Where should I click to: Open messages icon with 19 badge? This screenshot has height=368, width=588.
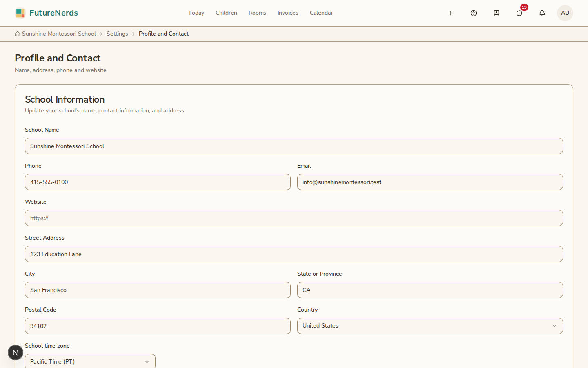click(519, 13)
